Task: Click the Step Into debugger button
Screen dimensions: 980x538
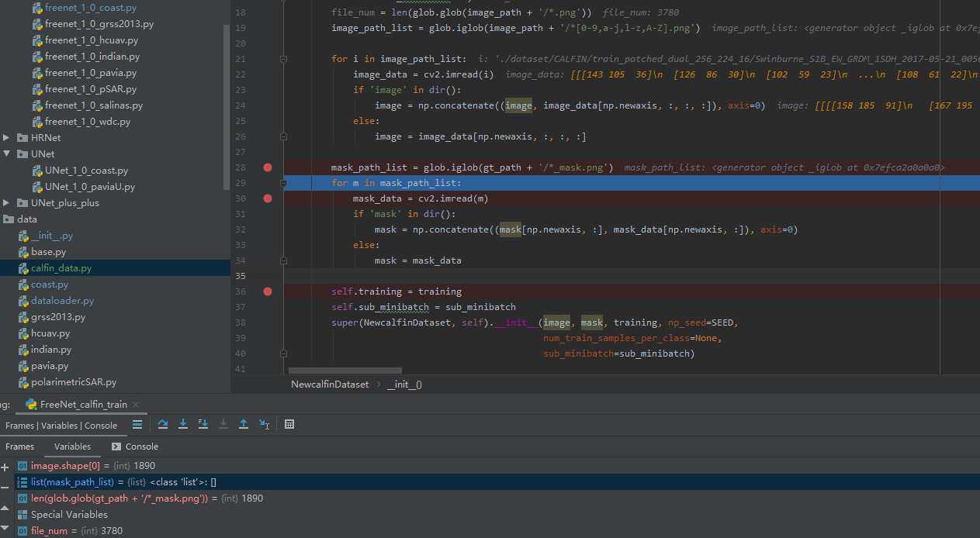Action: [183, 424]
